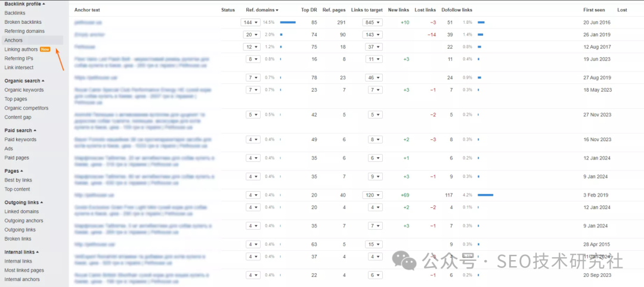Expand the 120 links to target dropdown
The height and width of the screenshot is (287, 644).
pyautogui.click(x=373, y=195)
